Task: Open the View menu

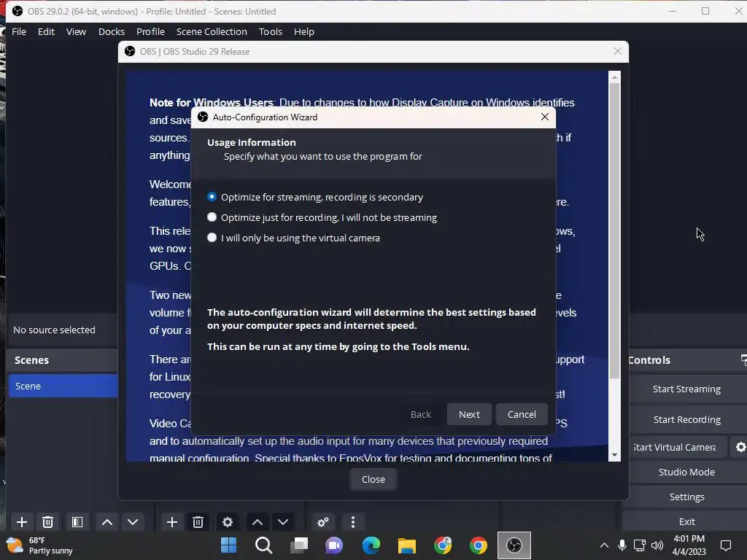Action: pyautogui.click(x=76, y=31)
